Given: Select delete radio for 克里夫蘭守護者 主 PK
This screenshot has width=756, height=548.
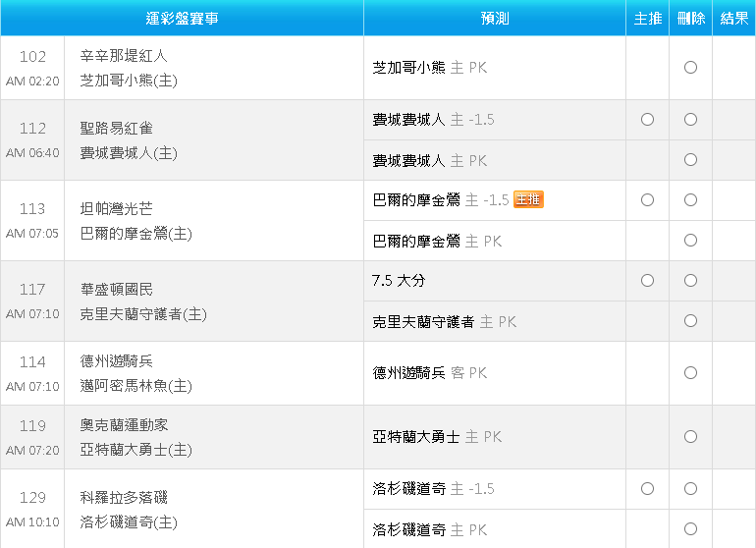Looking at the screenshot, I should [x=690, y=321].
